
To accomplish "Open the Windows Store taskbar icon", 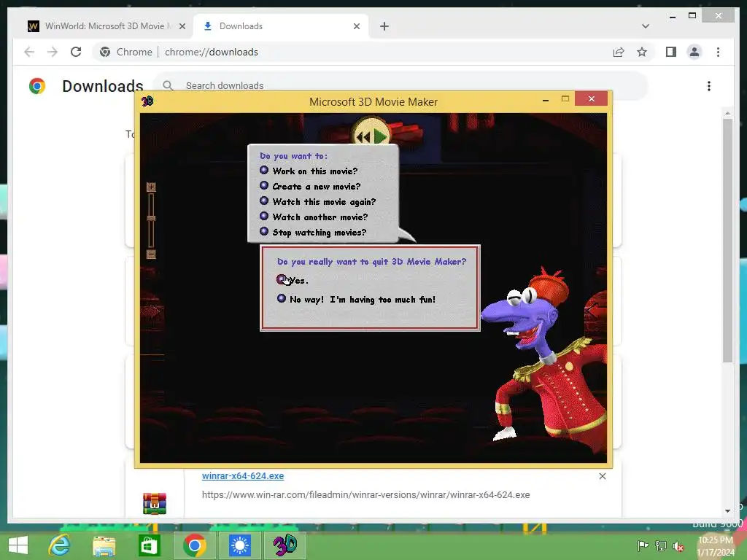I will click(x=149, y=545).
